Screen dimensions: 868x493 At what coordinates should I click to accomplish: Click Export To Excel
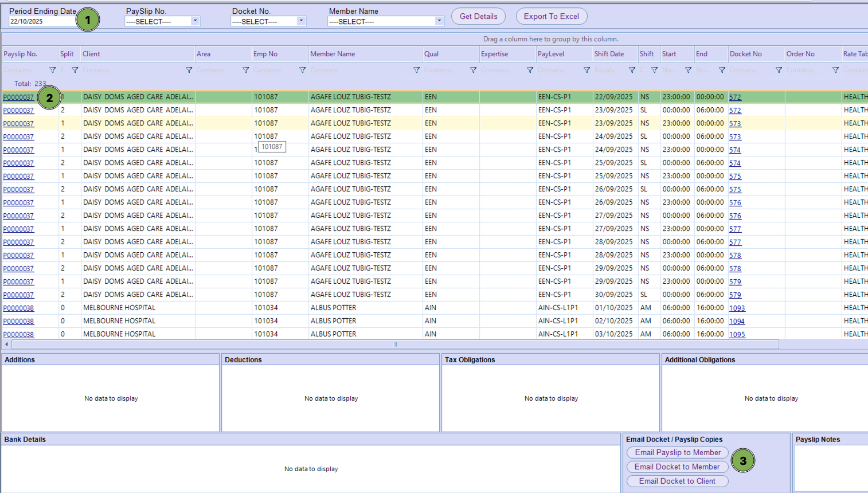pyautogui.click(x=551, y=17)
